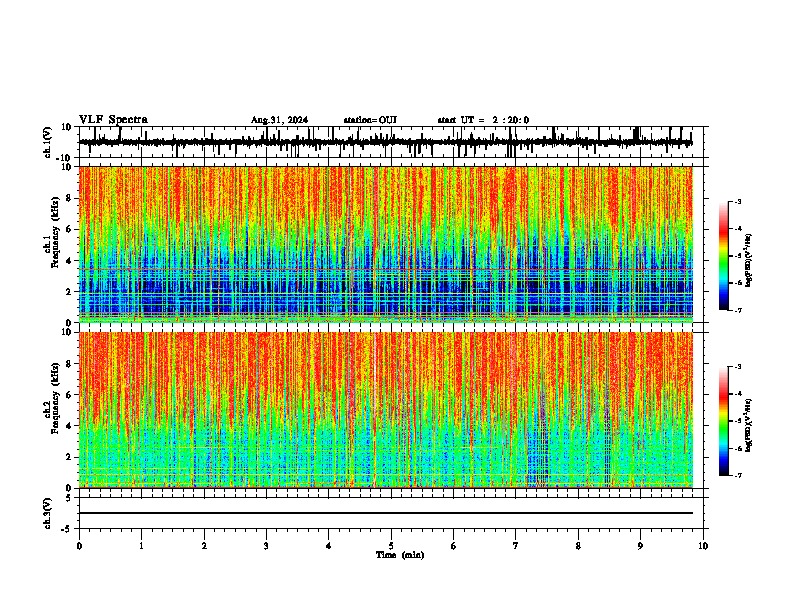792x612 pixels.
Task: Click the ch.2 'Frequency (kHz)' axis label
Action: coord(55,399)
